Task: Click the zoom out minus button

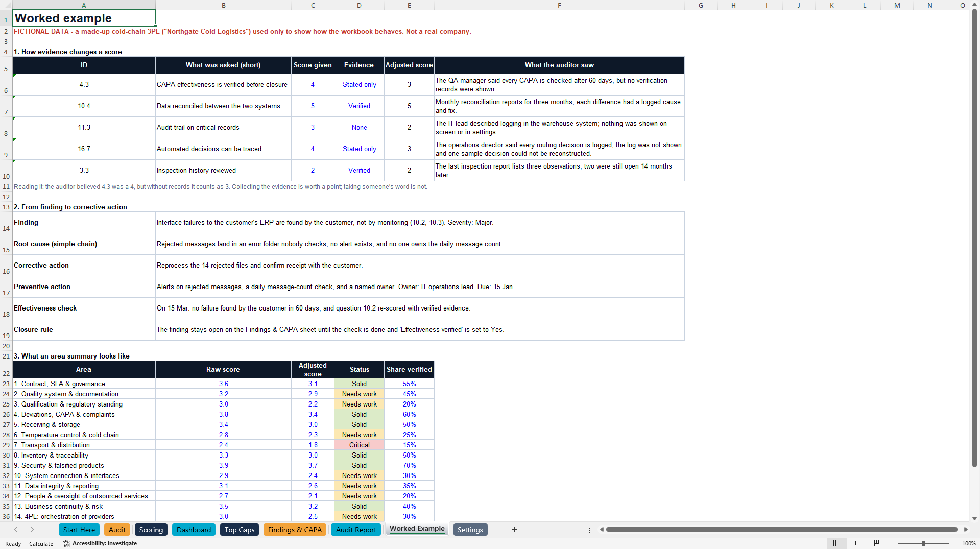Action: tap(893, 543)
